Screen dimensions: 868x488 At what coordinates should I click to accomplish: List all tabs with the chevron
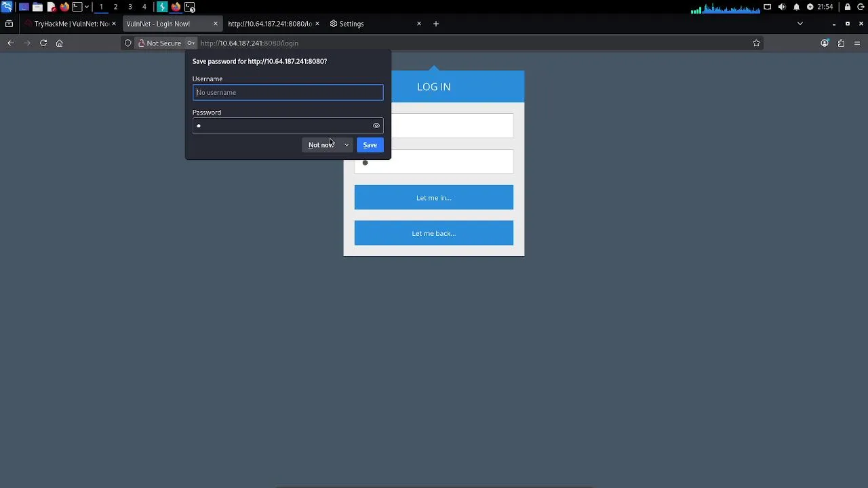(x=800, y=24)
